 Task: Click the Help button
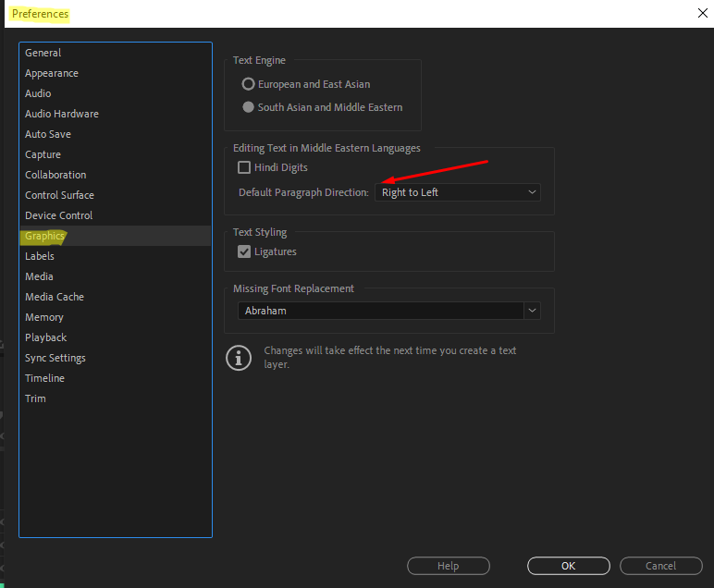tap(448, 566)
